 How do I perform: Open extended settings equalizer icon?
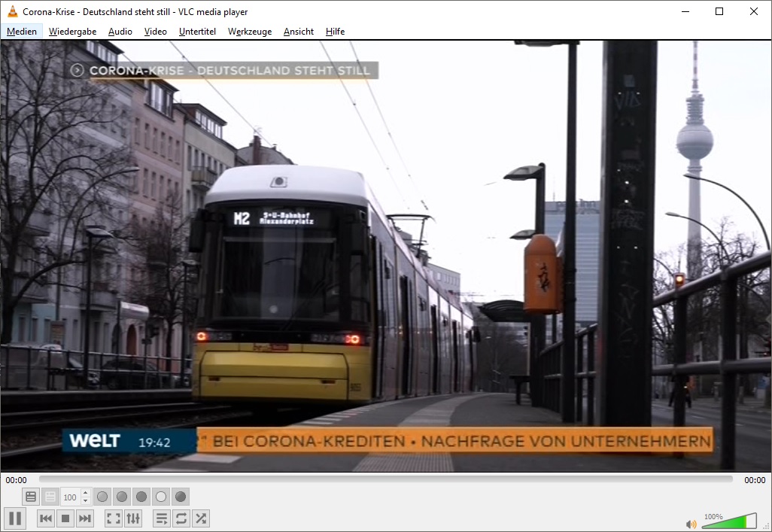(x=133, y=518)
